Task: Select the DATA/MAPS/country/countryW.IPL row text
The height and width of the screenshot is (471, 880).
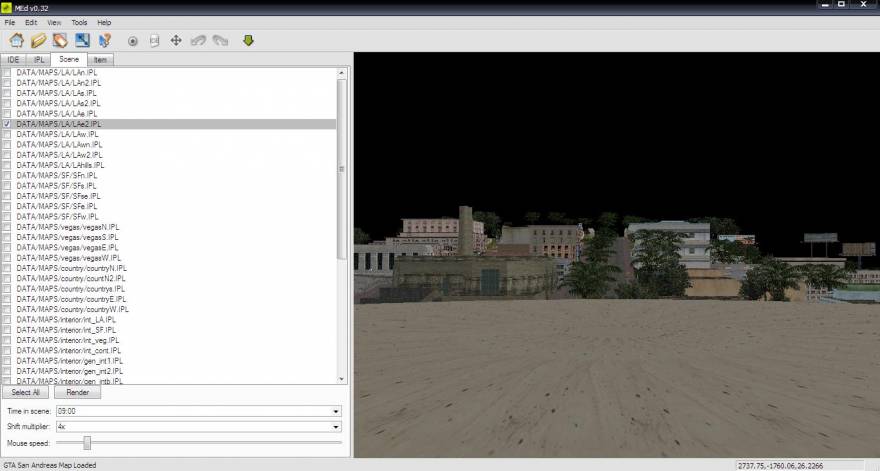Action: (x=72, y=309)
